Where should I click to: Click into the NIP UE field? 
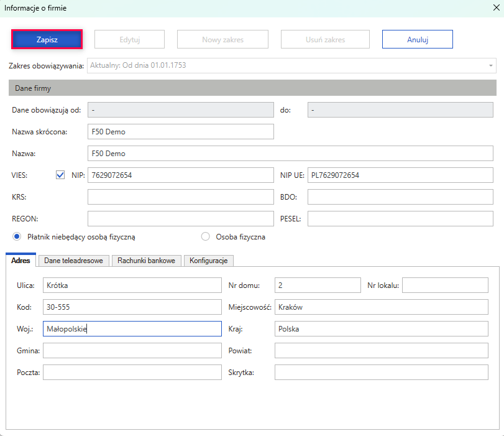coord(400,175)
